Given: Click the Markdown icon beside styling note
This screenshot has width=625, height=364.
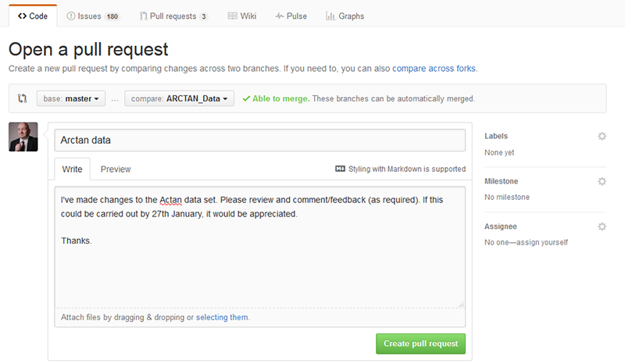Looking at the screenshot, I should 340,169.
